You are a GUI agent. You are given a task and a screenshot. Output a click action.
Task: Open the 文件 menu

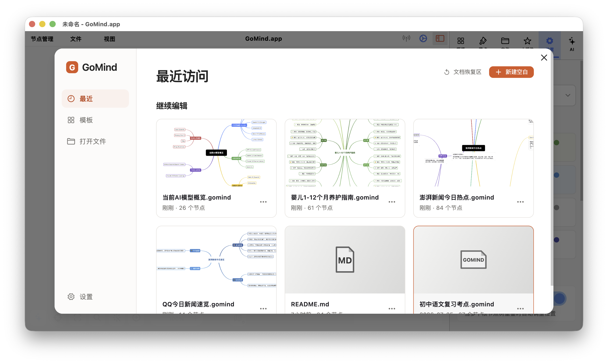(75, 39)
